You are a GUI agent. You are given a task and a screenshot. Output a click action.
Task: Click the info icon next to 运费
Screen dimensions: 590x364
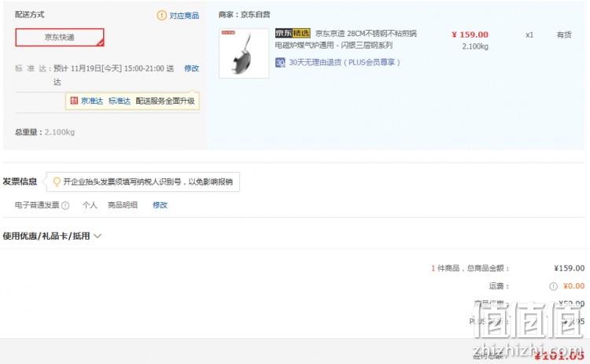pyautogui.click(x=553, y=286)
